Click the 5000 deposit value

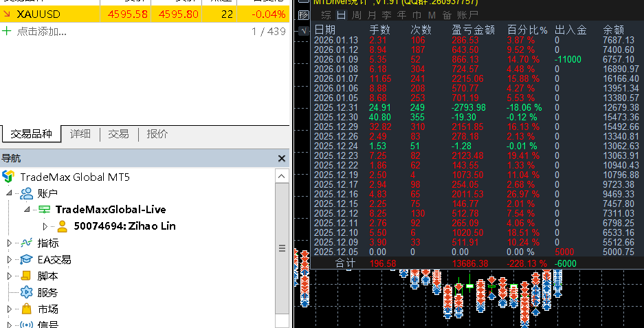[x=564, y=252]
